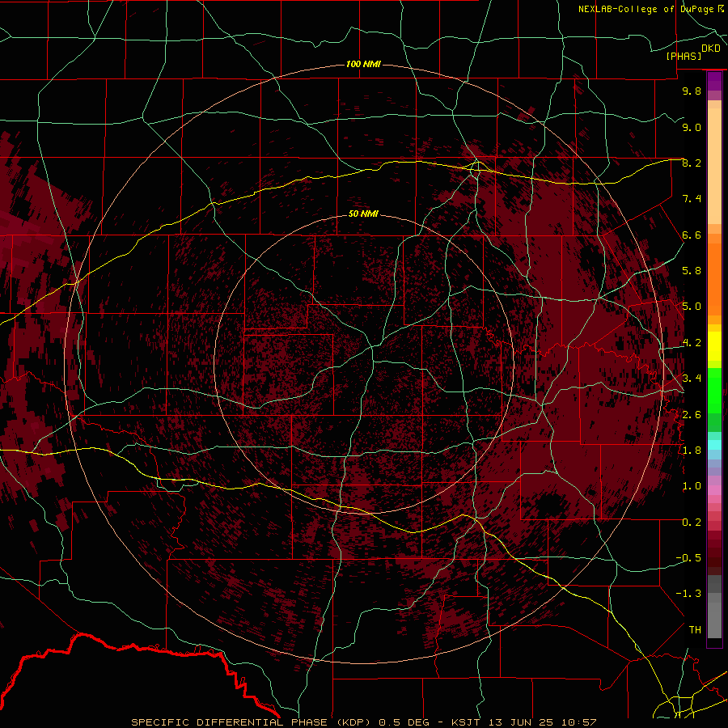The image size is (728, 728).
Task: Select the 6.6 value on color scale
Action: pos(692,235)
